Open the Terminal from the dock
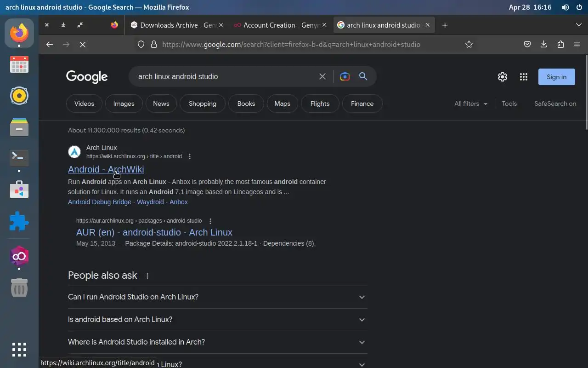 click(x=19, y=158)
